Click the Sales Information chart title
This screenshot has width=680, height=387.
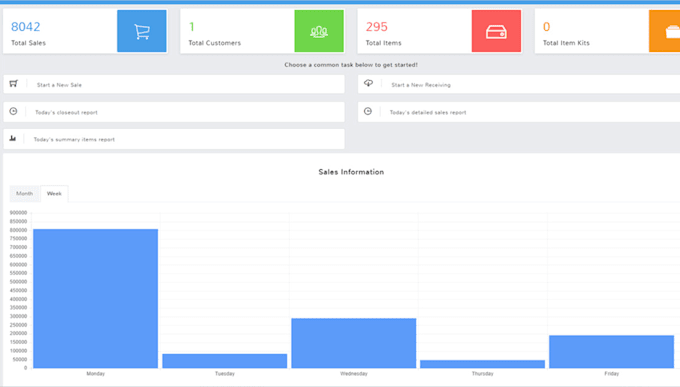[351, 172]
